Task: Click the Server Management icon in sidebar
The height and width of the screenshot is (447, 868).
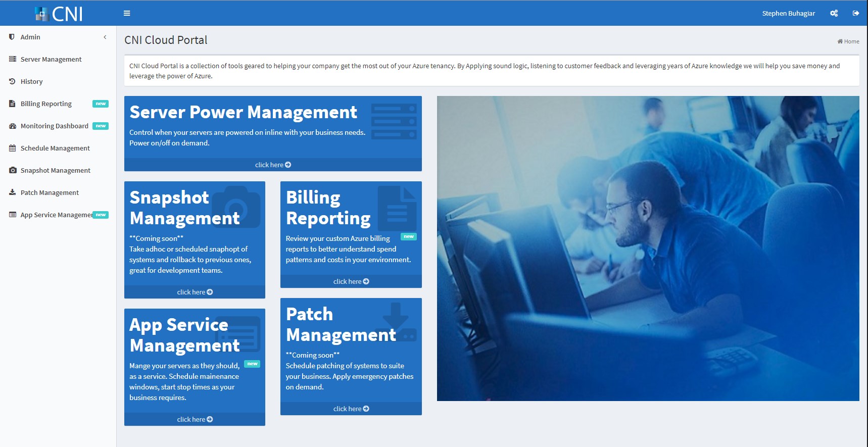Action: pyautogui.click(x=13, y=59)
